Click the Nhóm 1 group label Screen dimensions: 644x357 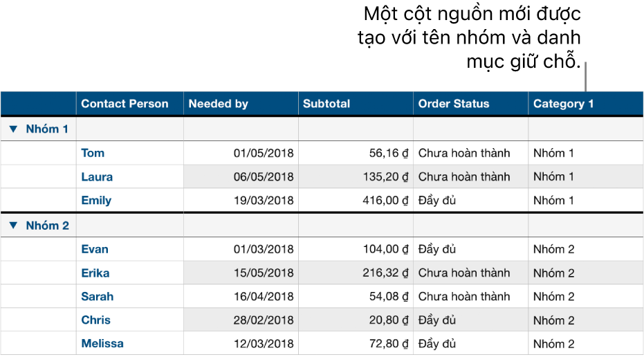click(47, 129)
